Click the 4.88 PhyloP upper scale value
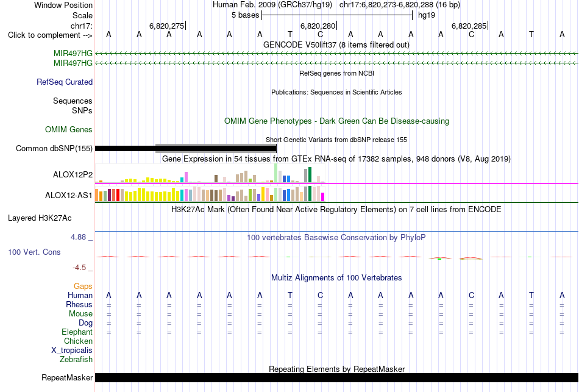This screenshot has height=392, width=579. (78, 237)
